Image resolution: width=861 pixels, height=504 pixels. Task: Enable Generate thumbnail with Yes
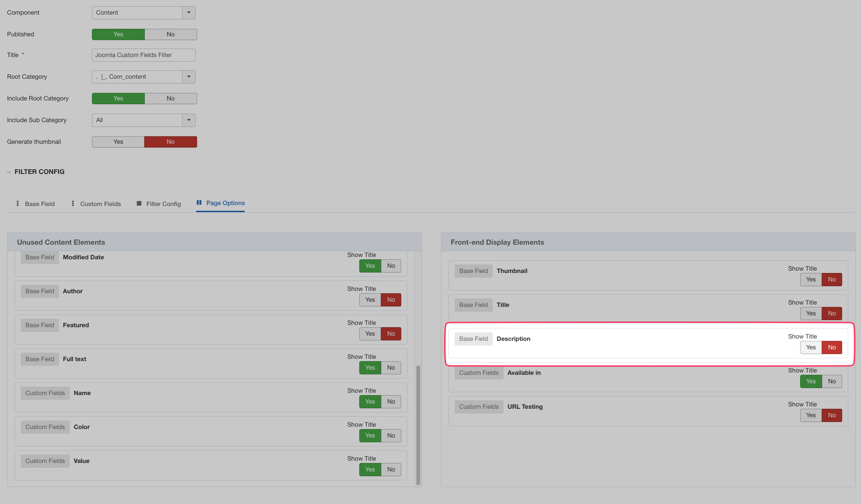(118, 142)
